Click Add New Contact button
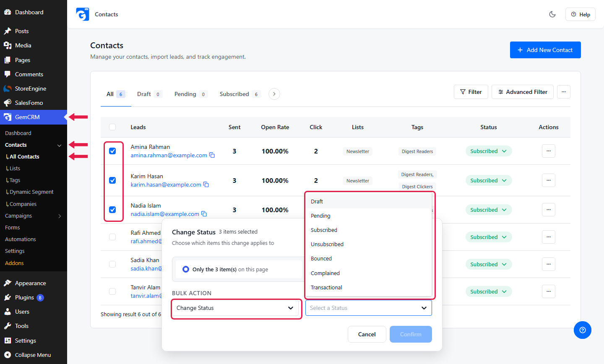This screenshot has width=604, height=364. point(545,50)
